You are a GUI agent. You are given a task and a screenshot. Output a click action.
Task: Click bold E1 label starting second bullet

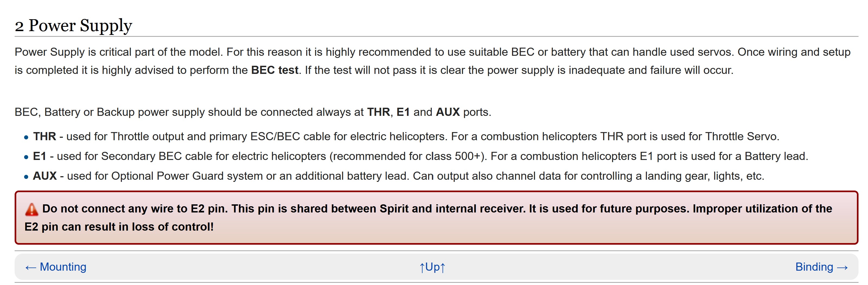pos(40,156)
